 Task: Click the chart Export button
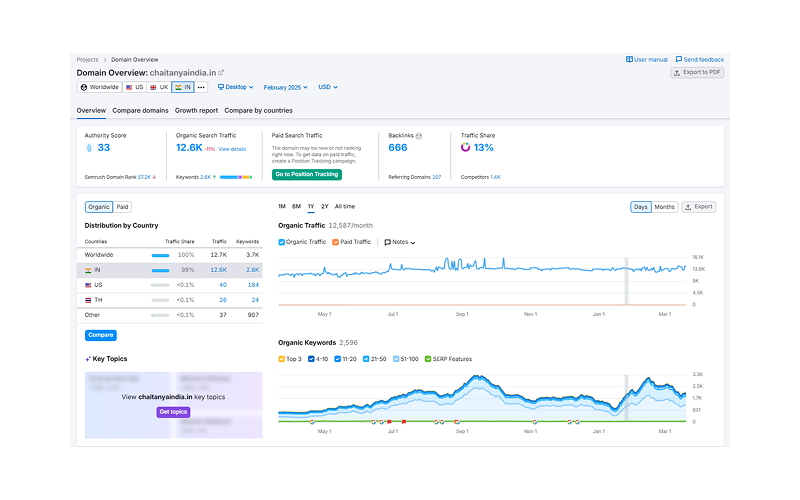698,207
